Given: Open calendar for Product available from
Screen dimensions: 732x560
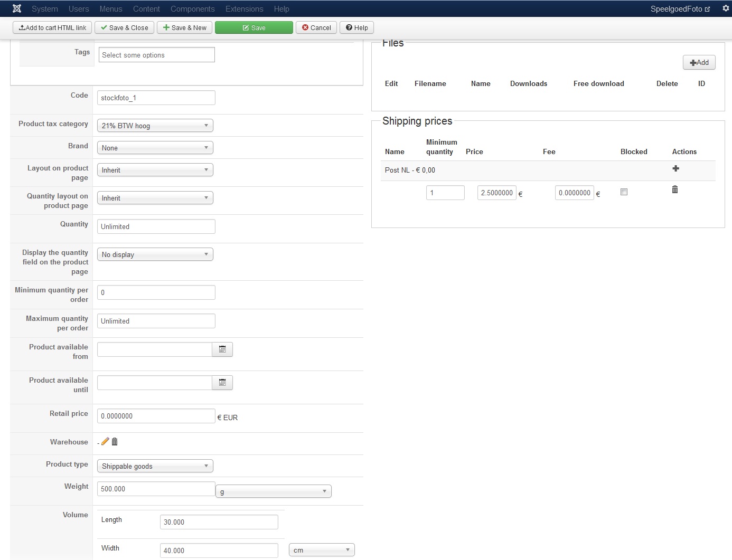Looking at the screenshot, I should click(222, 349).
